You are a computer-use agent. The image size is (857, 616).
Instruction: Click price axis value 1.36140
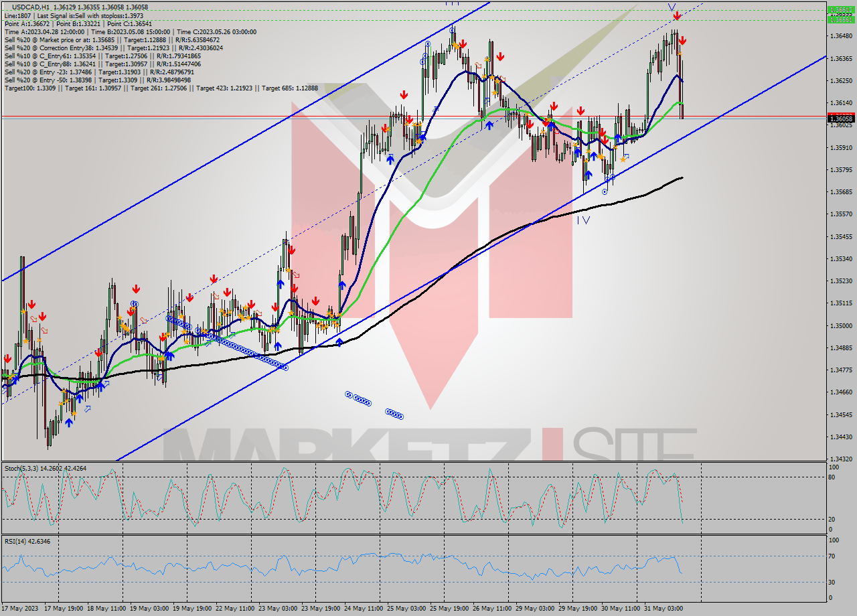point(841,102)
